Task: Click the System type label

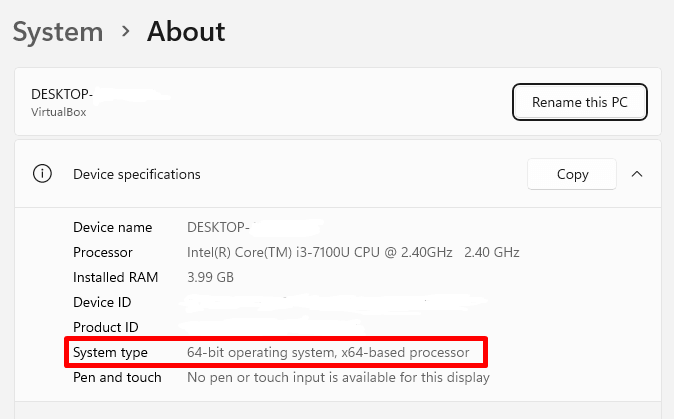Action: 110,352
